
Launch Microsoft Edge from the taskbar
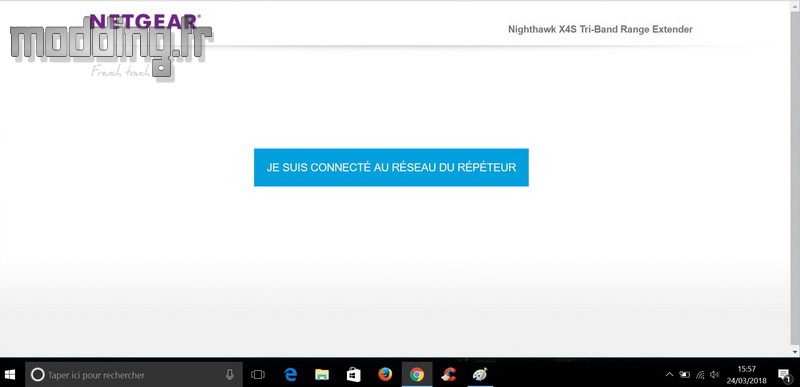(x=290, y=375)
